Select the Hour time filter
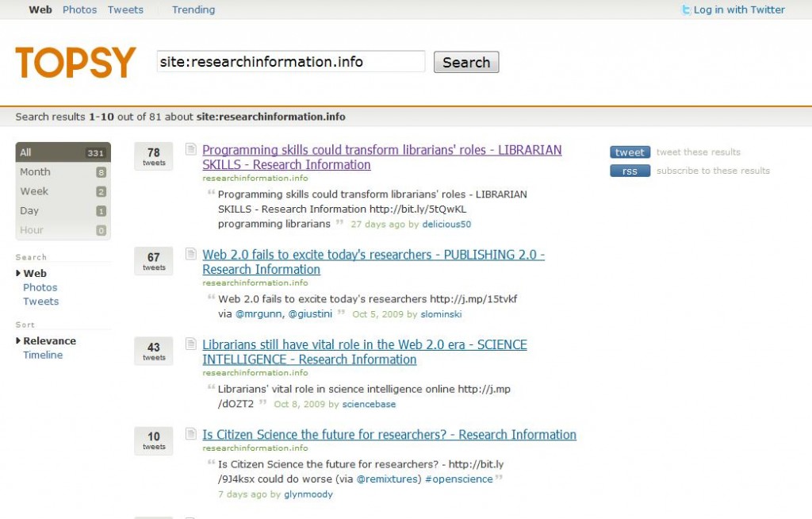This screenshot has height=519, width=812. 63,230
